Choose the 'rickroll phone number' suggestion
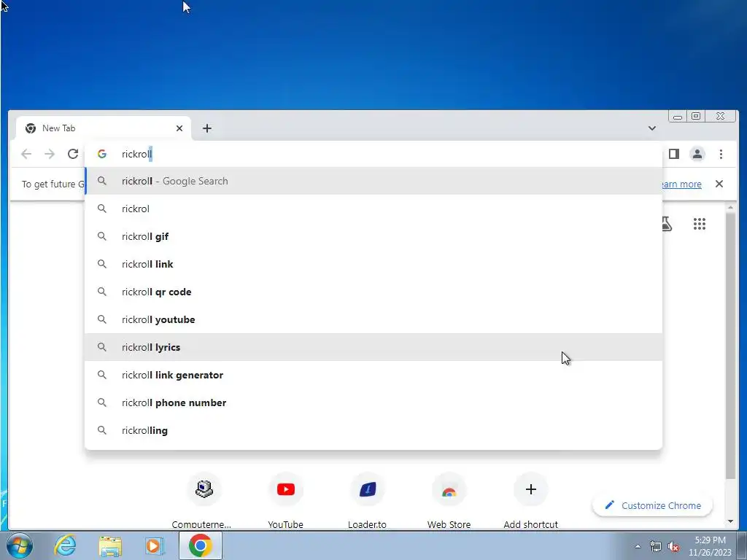 [x=373, y=402]
